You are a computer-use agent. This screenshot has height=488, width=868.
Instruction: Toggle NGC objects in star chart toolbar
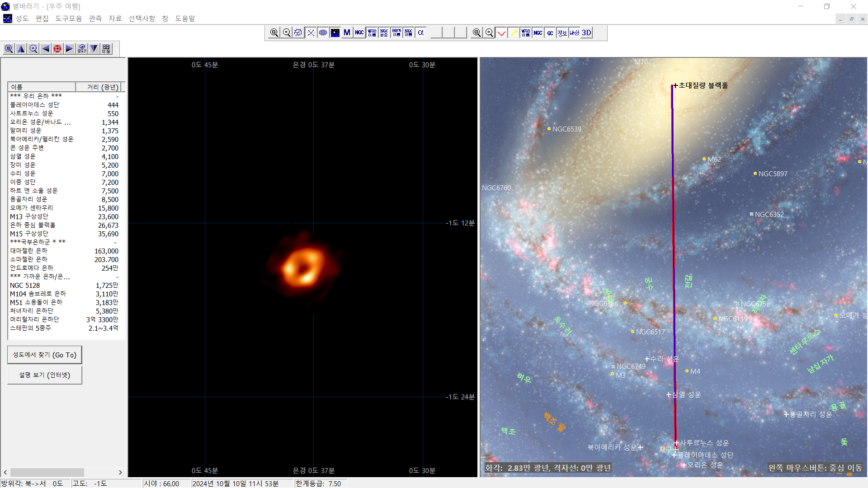[359, 33]
